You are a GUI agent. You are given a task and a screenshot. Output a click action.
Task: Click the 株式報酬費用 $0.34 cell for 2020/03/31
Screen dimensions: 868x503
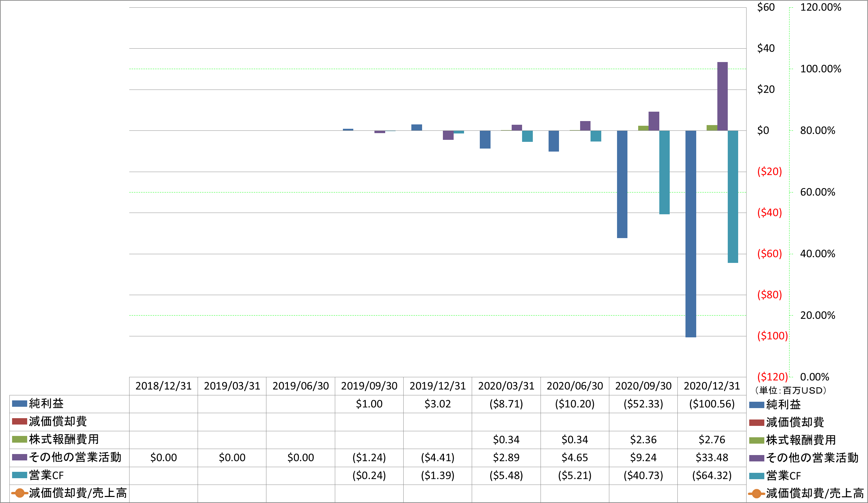click(x=506, y=440)
